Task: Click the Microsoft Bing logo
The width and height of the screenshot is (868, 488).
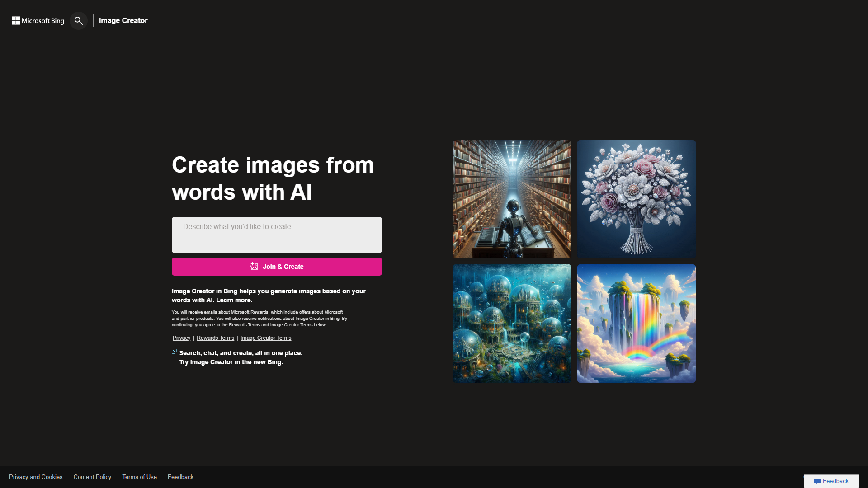Action: coord(38,21)
